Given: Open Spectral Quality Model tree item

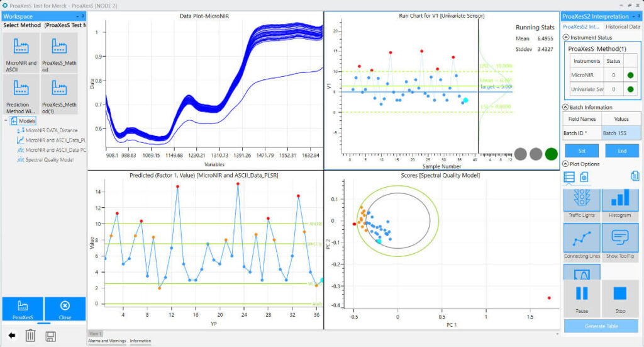Looking at the screenshot, I should point(45,159).
